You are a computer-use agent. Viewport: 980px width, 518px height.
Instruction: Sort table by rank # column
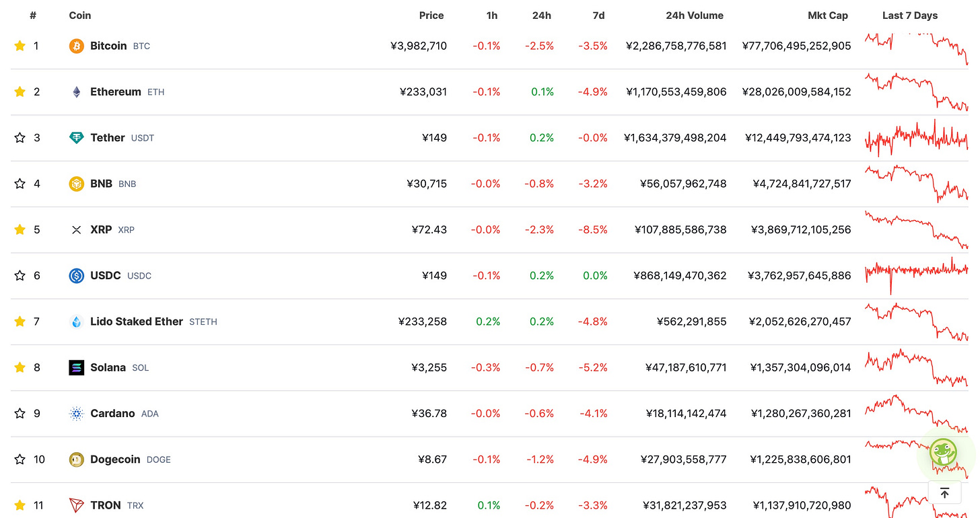tap(33, 15)
